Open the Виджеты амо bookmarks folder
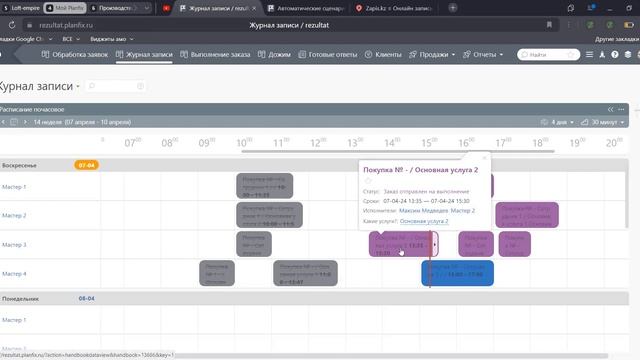Screen dimensions: 640x360 (112, 39)
